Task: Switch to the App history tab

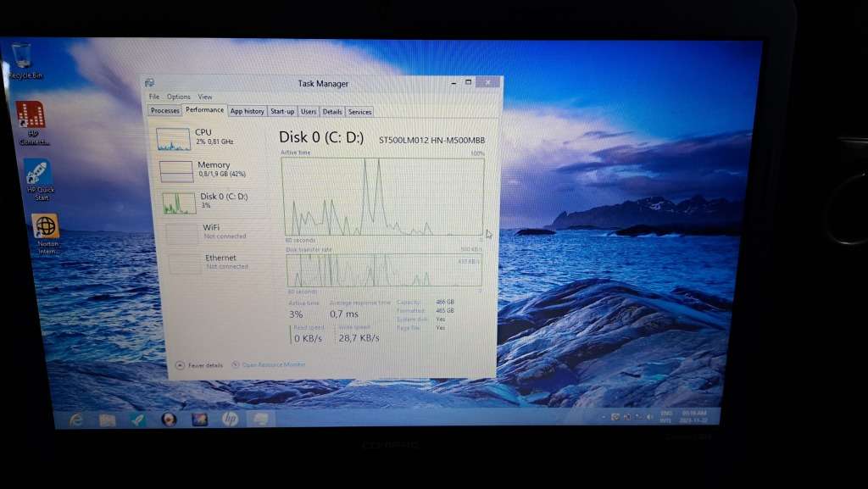Action: tap(247, 110)
